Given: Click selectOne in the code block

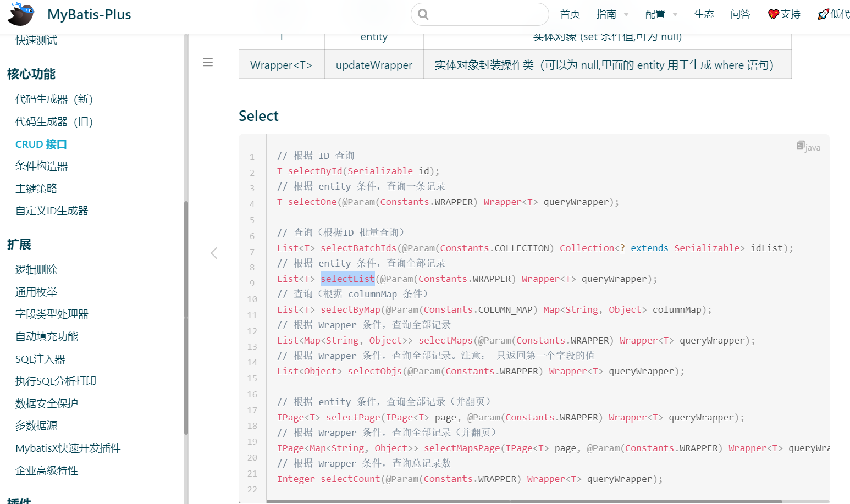Looking at the screenshot, I should coord(312,202).
